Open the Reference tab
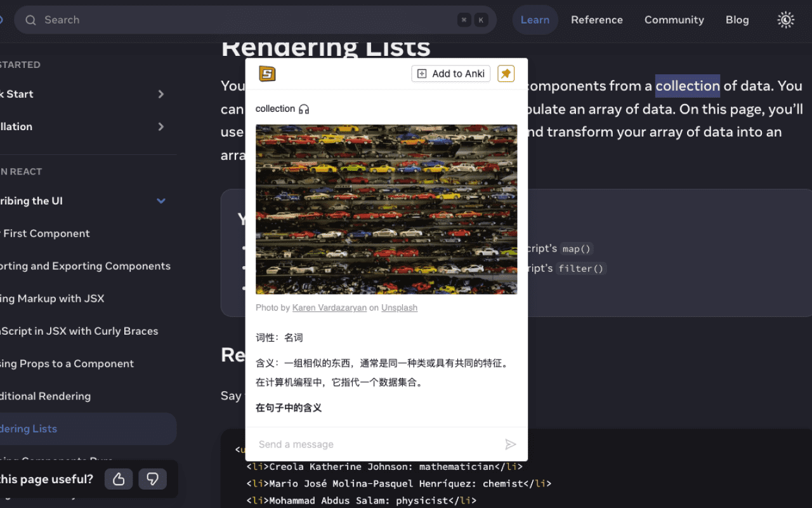 (596, 20)
